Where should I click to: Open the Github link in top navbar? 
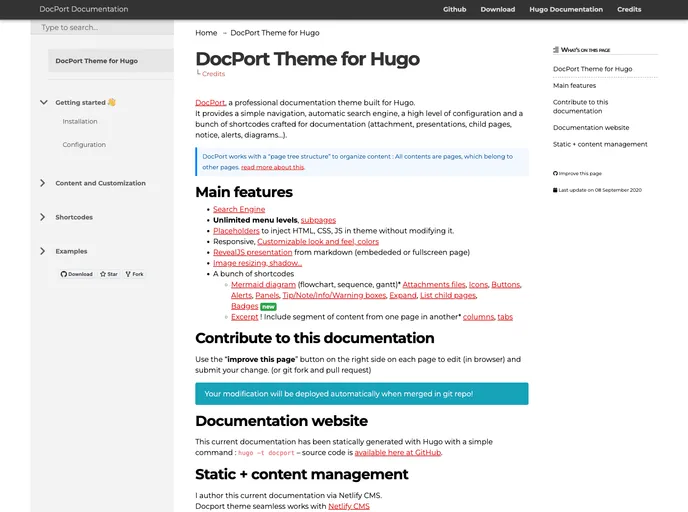(454, 9)
